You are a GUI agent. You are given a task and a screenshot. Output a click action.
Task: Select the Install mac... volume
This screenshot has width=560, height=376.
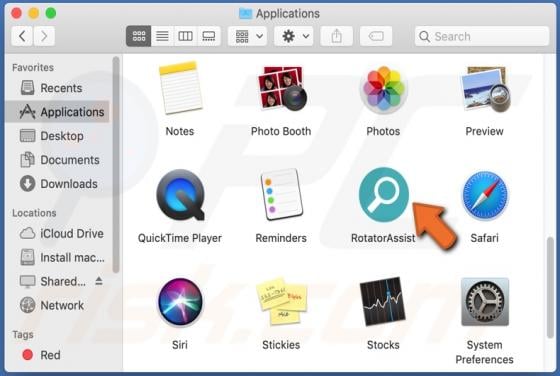tap(57, 257)
